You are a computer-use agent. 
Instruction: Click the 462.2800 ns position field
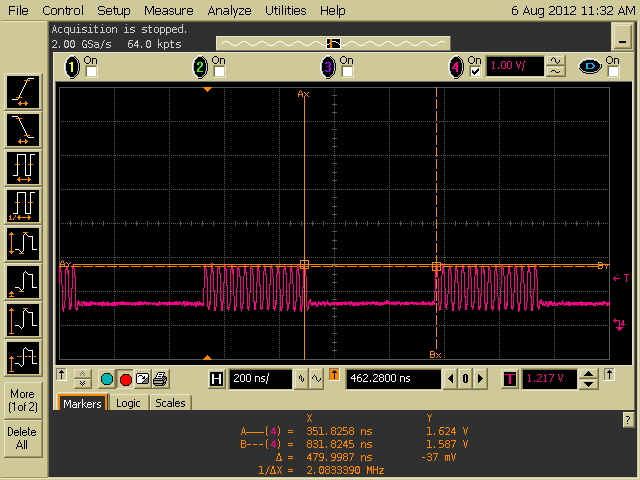coord(393,379)
